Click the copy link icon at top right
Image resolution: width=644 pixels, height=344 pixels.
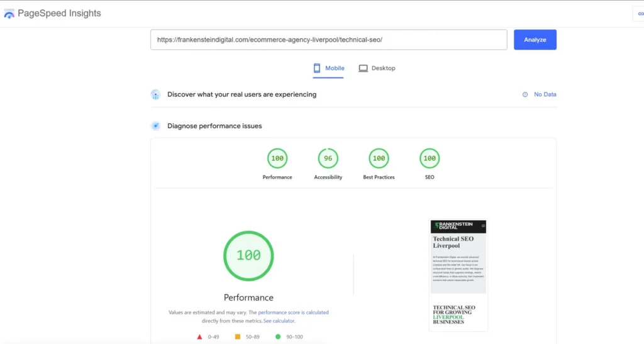[640, 14]
